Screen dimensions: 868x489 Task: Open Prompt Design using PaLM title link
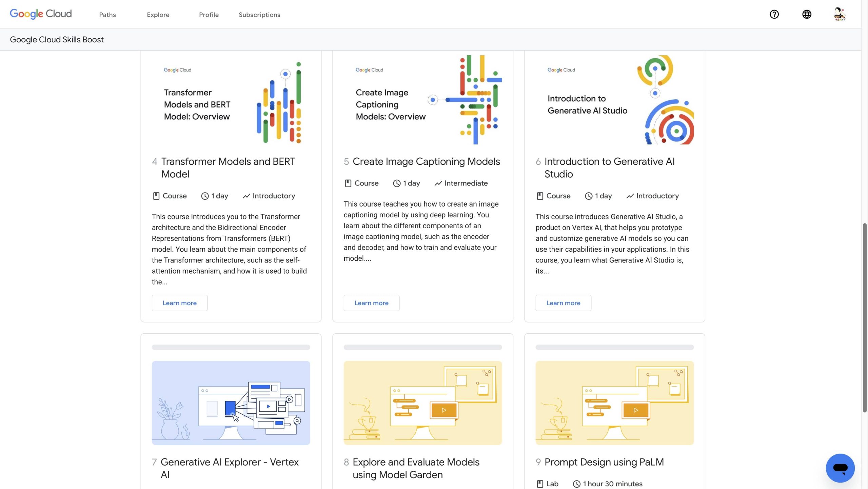click(x=604, y=462)
